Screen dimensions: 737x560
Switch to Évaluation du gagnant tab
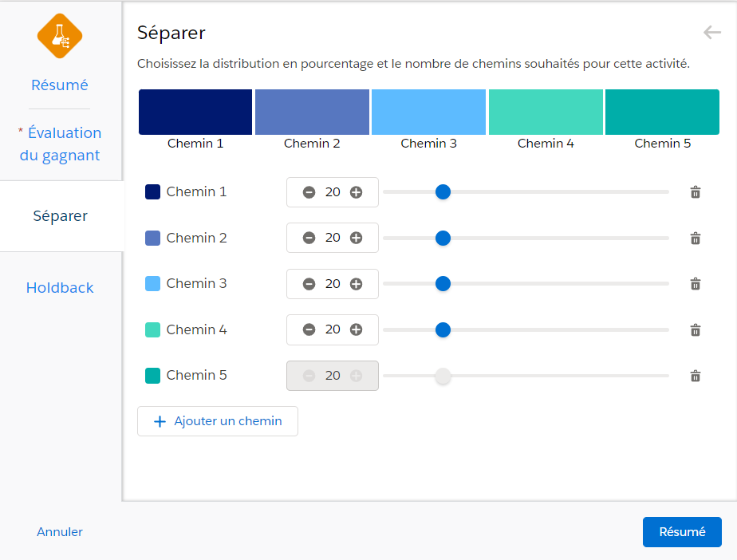point(60,144)
